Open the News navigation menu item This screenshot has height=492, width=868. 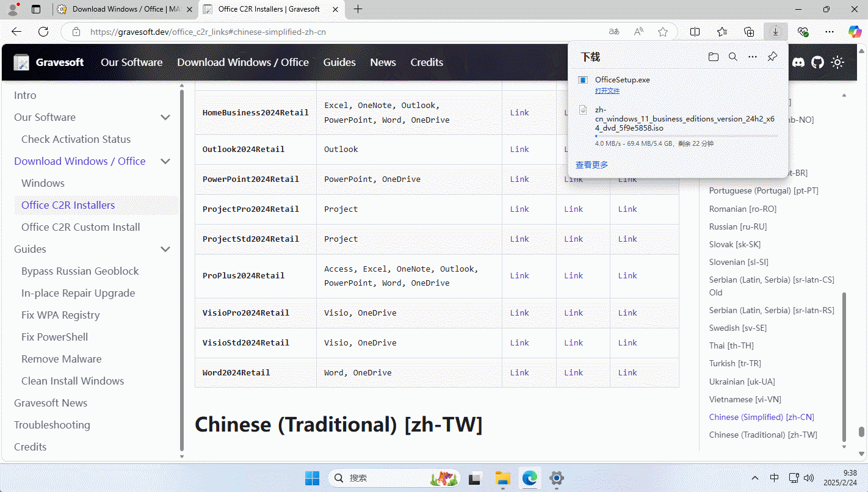(x=383, y=62)
